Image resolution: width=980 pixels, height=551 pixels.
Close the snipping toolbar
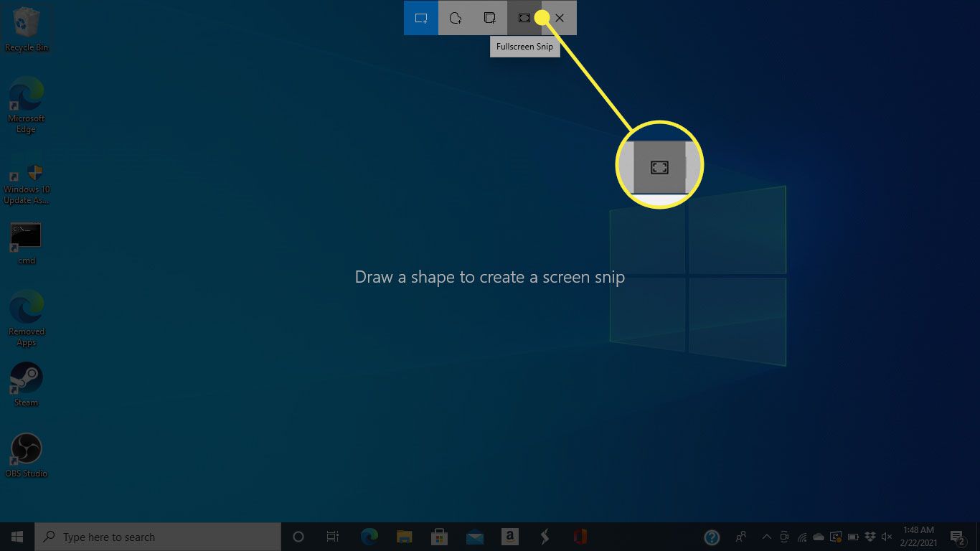click(x=560, y=18)
